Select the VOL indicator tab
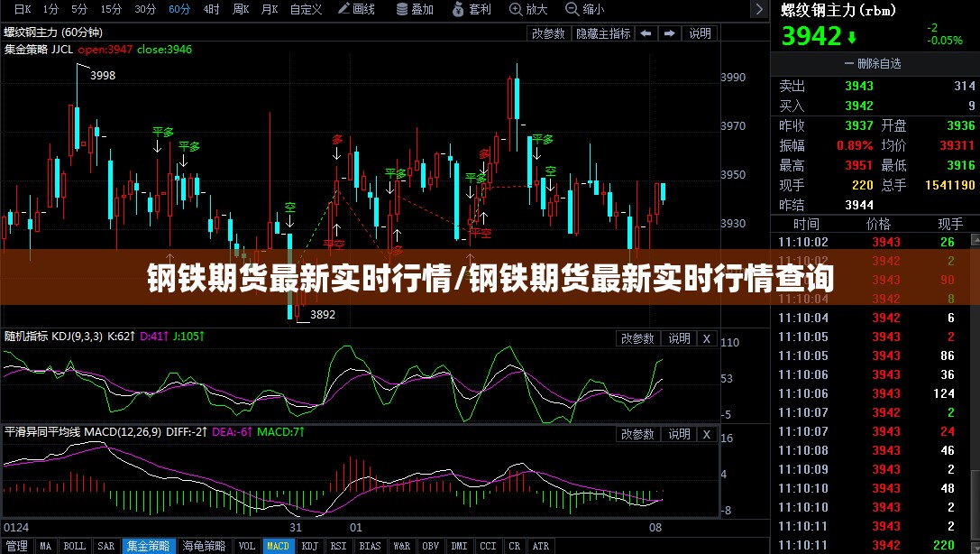Screen dimensions: 980x554 pos(247,546)
